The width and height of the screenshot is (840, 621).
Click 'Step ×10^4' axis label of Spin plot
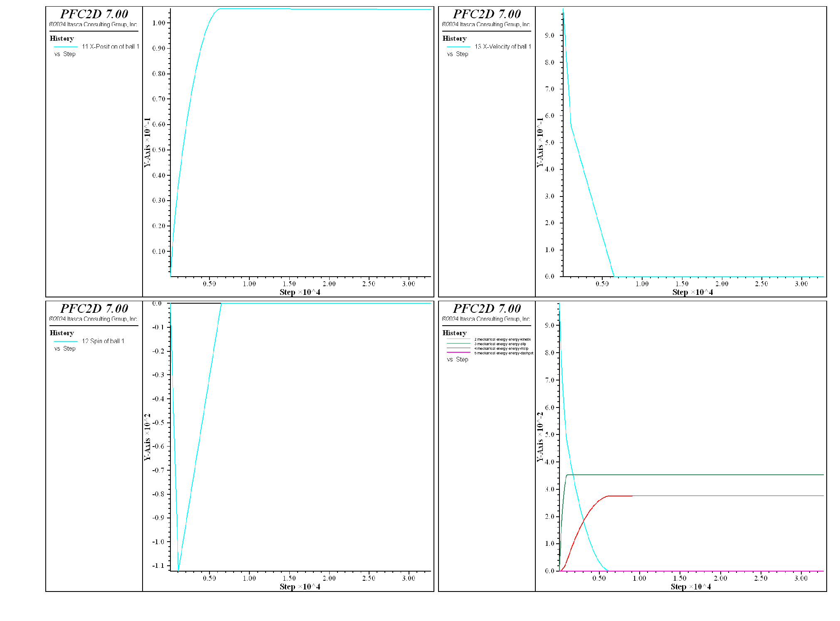click(300, 587)
